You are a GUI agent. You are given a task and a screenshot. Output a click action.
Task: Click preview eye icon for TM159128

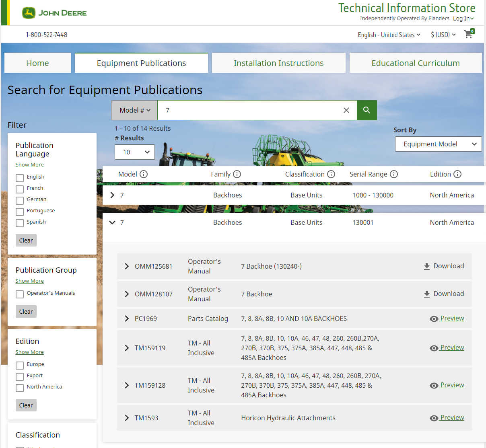coord(434,386)
